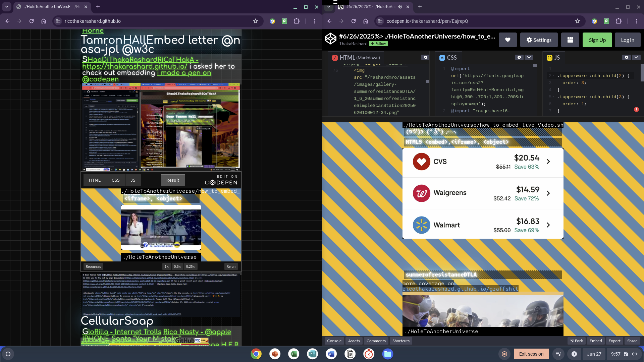Expand CSS editor dropdown arrow
Screen dimensions: 644x362
(529, 57)
